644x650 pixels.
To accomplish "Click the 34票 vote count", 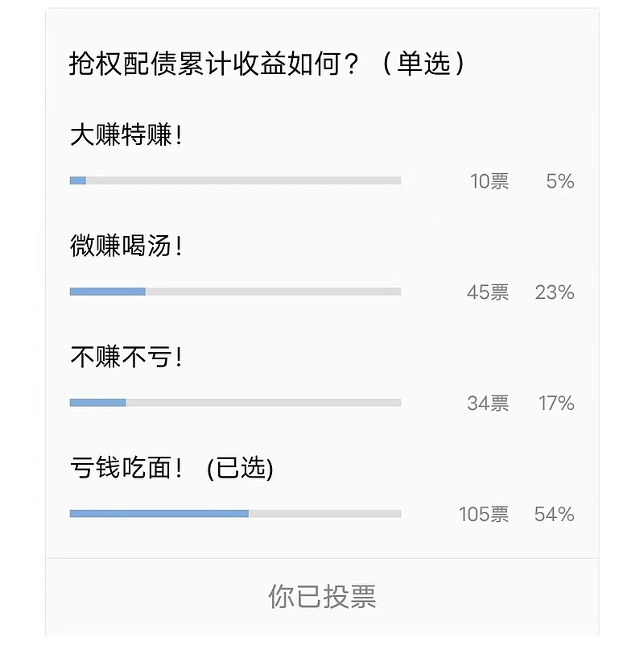I will [x=488, y=404].
